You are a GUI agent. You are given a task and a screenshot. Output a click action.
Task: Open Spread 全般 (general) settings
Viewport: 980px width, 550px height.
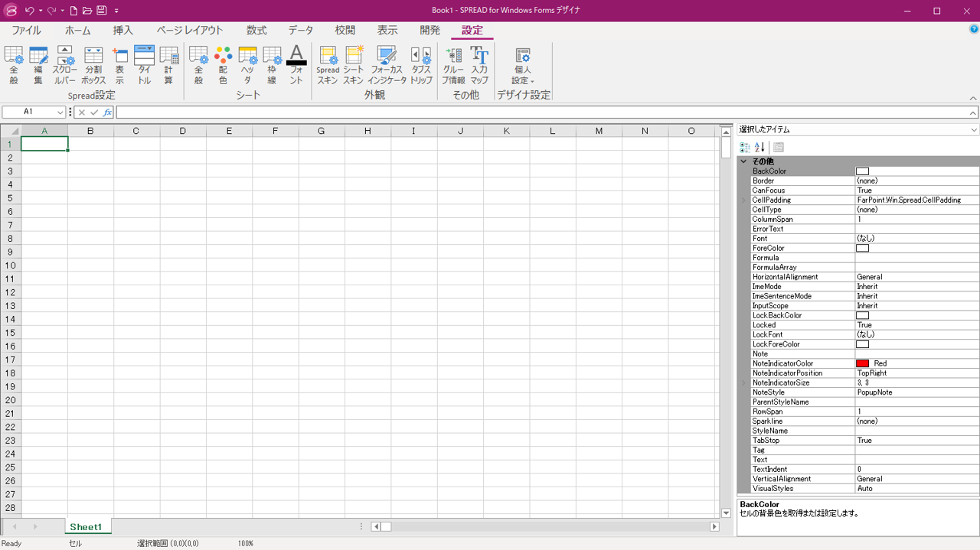coord(14,65)
